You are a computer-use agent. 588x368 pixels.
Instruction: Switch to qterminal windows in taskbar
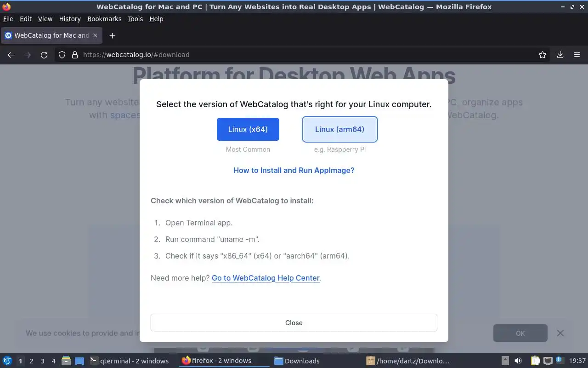point(130,361)
